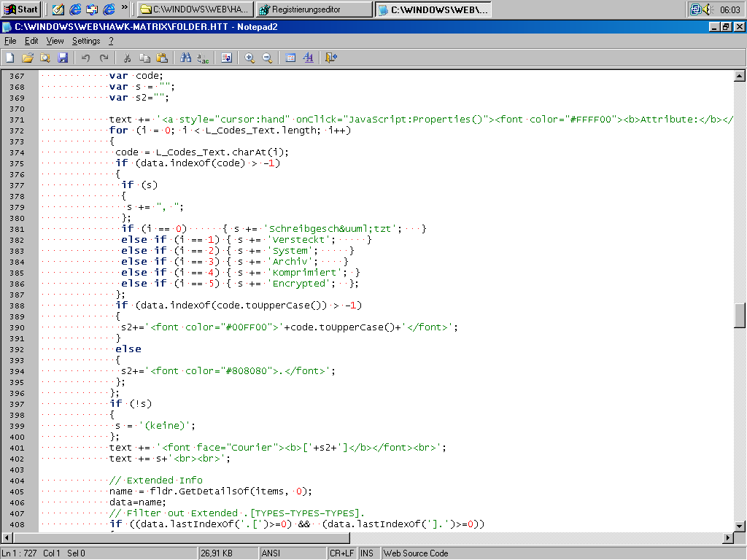
Task: Toggle INS insert mode indicator
Action: tap(367, 553)
